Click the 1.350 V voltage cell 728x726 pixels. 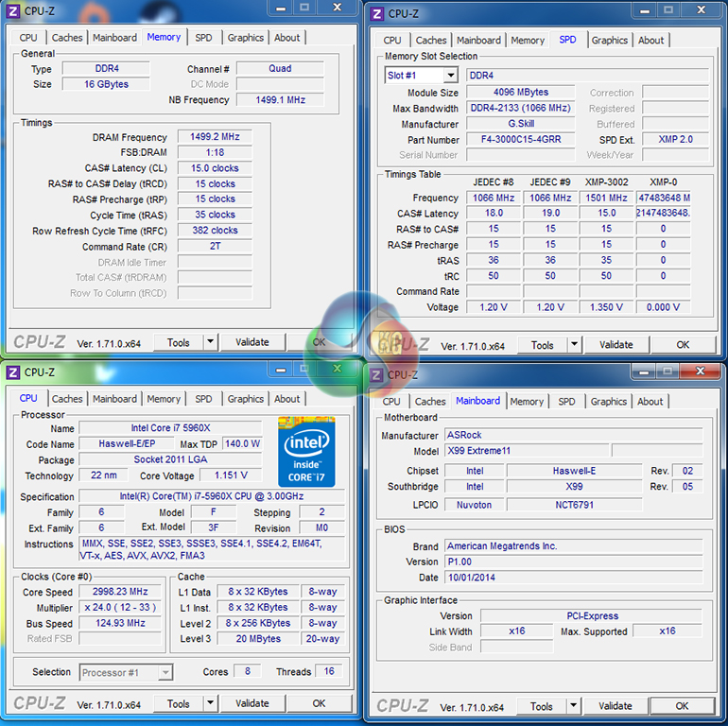click(x=606, y=307)
